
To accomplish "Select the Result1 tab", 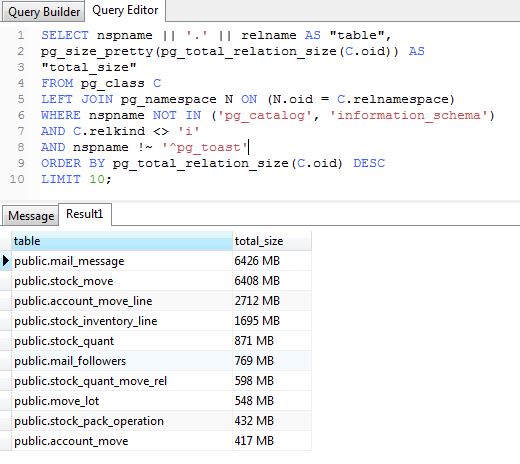I will 85,214.
